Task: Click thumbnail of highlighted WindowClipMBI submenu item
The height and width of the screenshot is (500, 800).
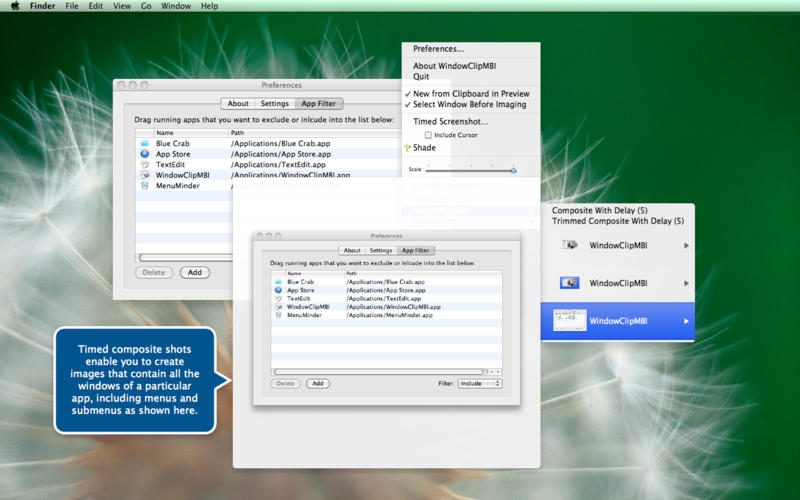Action: (x=569, y=320)
